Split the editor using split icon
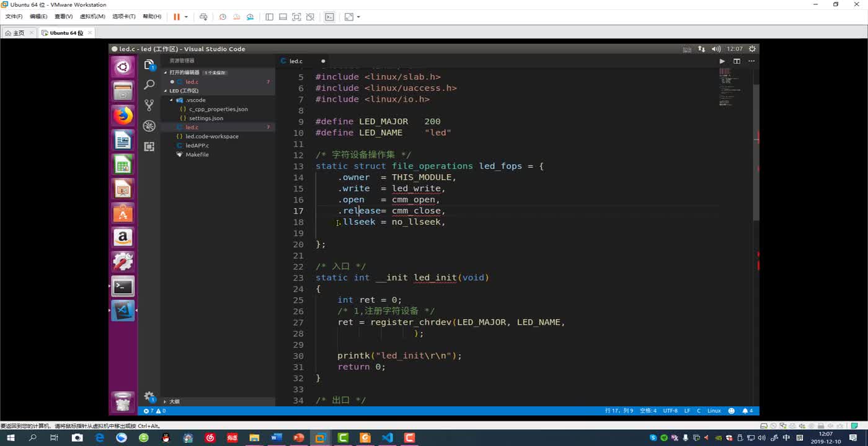868x446 pixels. click(737, 61)
